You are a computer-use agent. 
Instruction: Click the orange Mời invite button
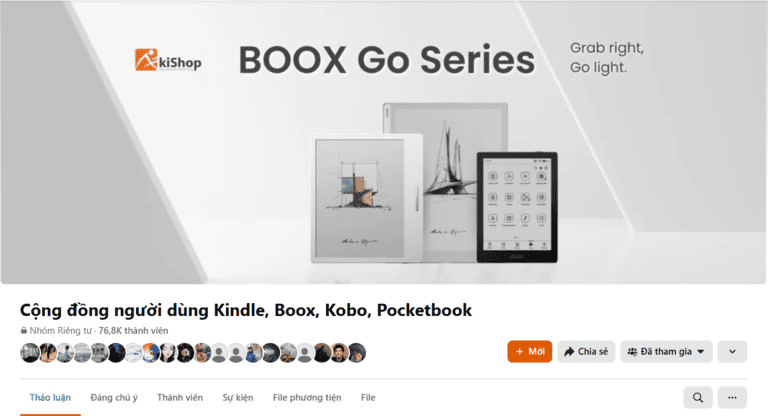(529, 351)
